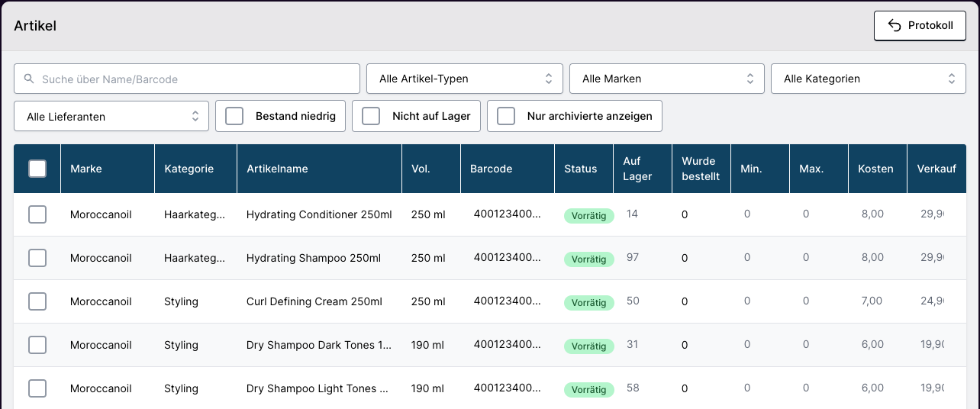
Task: Select the Hydrating Shampoo 250ml row checkbox
Action: tap(37, 258)
